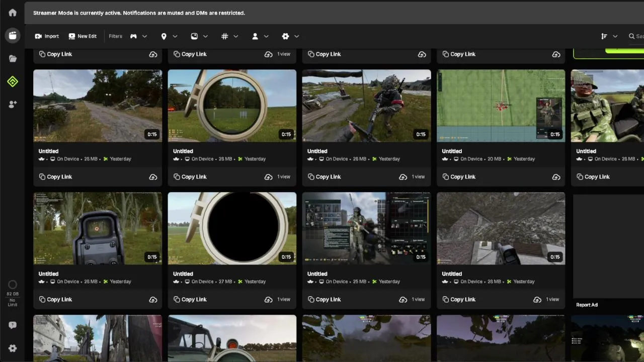Expand the chevron beside the sort icon
Viewport: 644px width, 362px height.
615,36
